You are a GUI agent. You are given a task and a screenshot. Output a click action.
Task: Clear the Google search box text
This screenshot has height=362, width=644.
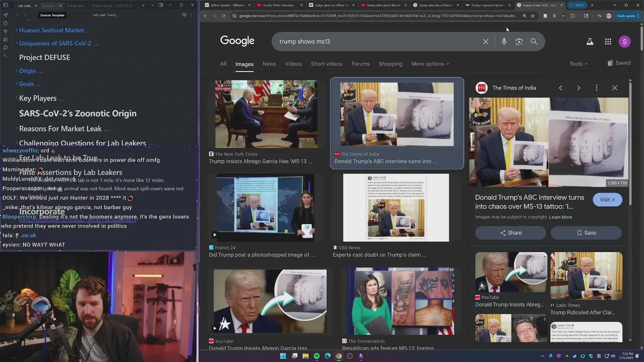pos(486,42)
